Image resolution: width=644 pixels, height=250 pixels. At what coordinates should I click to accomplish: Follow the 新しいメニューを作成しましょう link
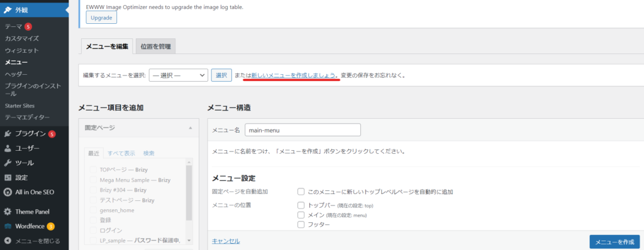coord(293,75)
